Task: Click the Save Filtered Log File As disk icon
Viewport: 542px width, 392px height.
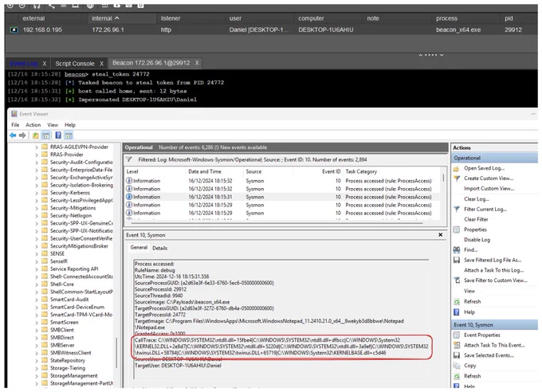Action: [456, 261]
